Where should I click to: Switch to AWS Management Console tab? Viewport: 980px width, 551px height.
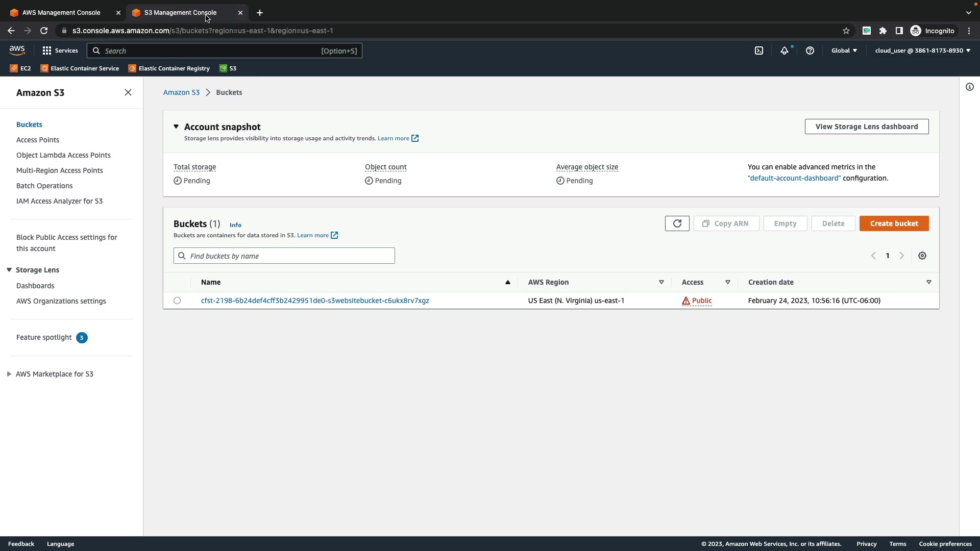point(61,13)
